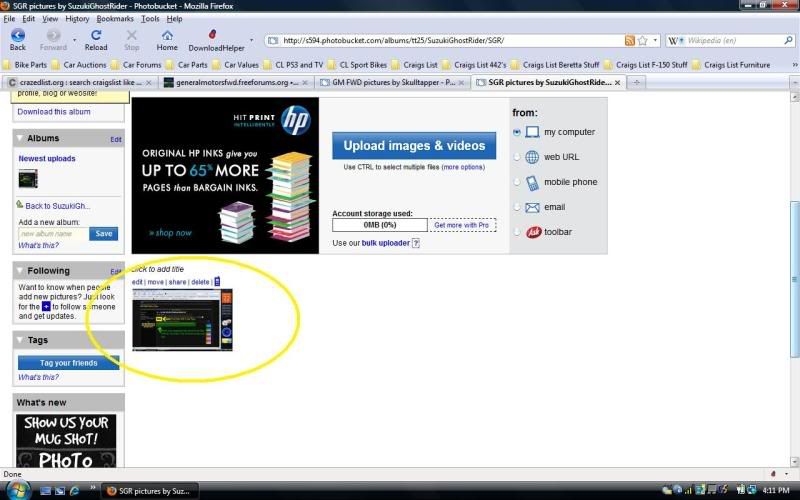Open the Home page icon
The height and width of the screenshot is (500, 800).
tap(167, 35)
